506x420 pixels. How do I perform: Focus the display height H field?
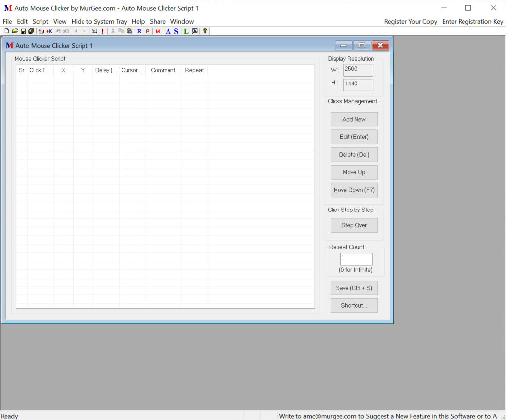point(358,85)
